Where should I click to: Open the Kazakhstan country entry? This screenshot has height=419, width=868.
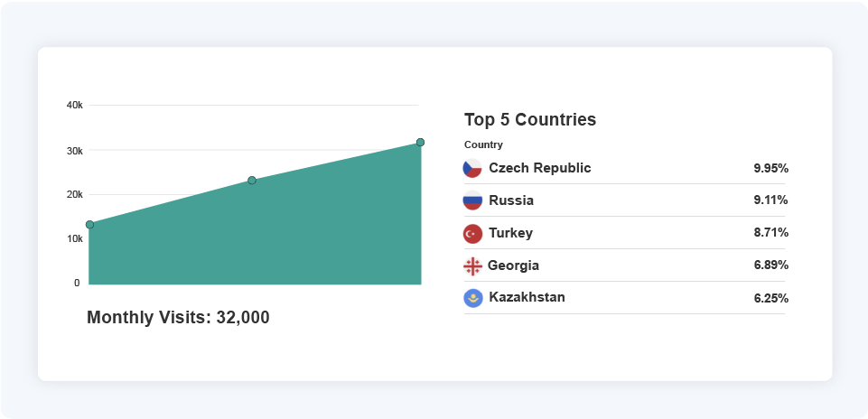coord(527,297)
